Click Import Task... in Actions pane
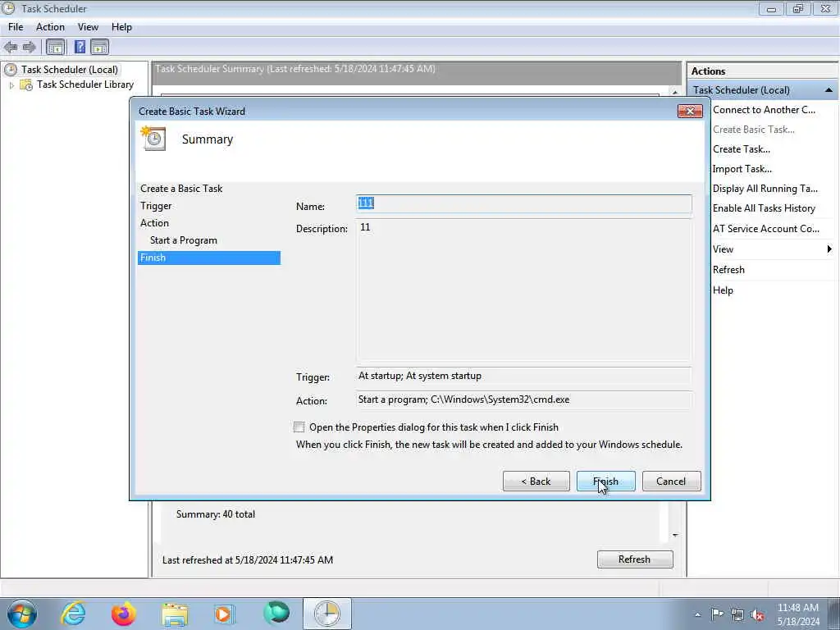840x630 pixels. [x=742, y=169]
